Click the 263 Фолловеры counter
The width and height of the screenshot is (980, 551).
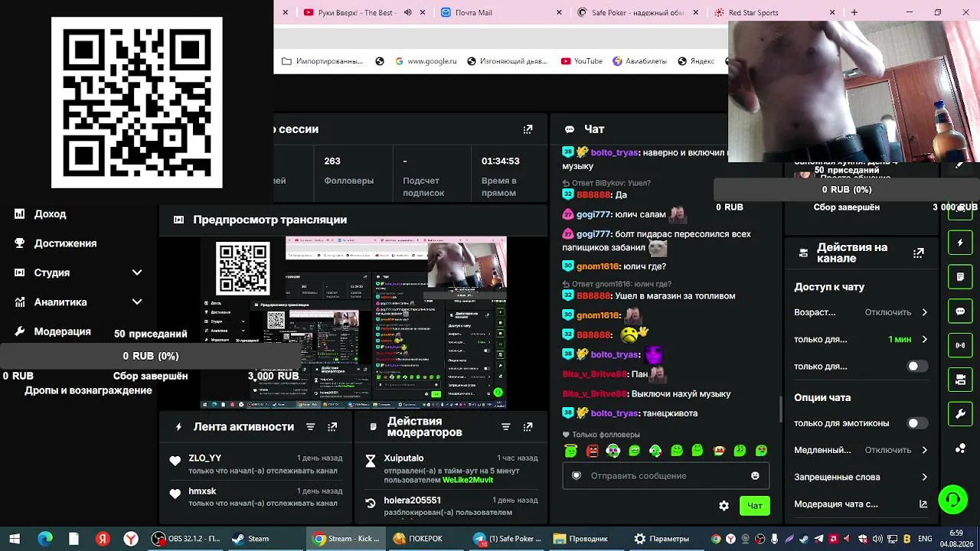pyautogui.click(x=348, y=171)
